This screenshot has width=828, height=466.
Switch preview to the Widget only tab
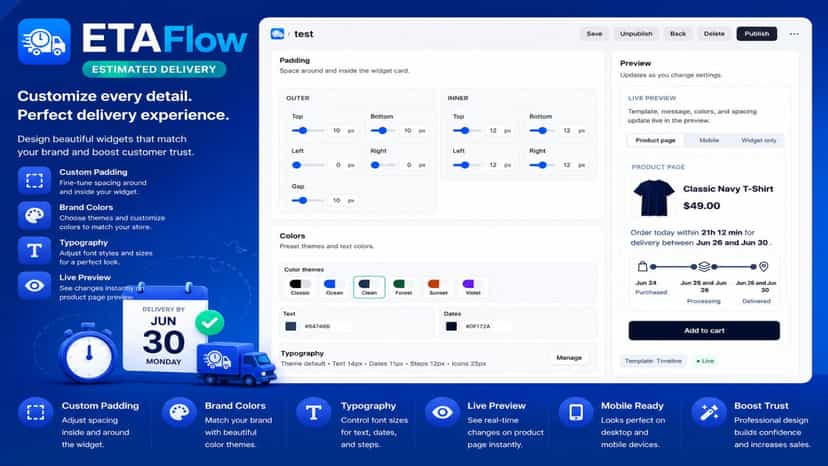tap(758, 141)
